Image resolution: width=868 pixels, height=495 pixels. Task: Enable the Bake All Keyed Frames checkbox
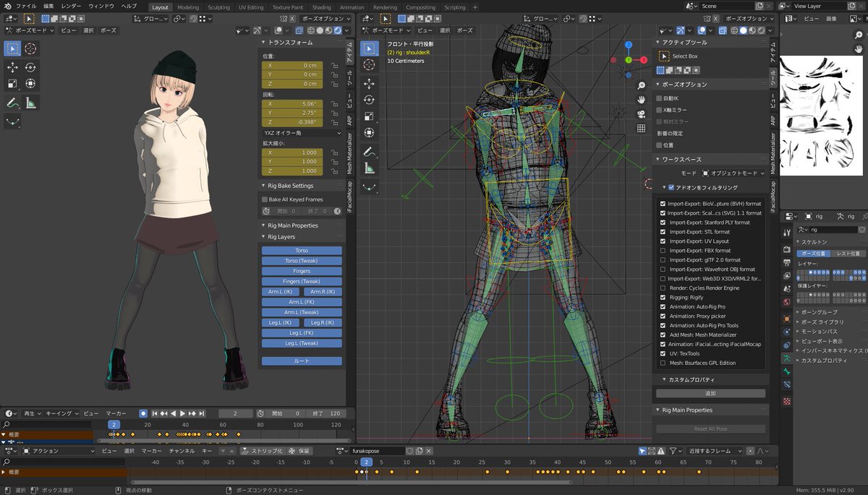point(265,199)
